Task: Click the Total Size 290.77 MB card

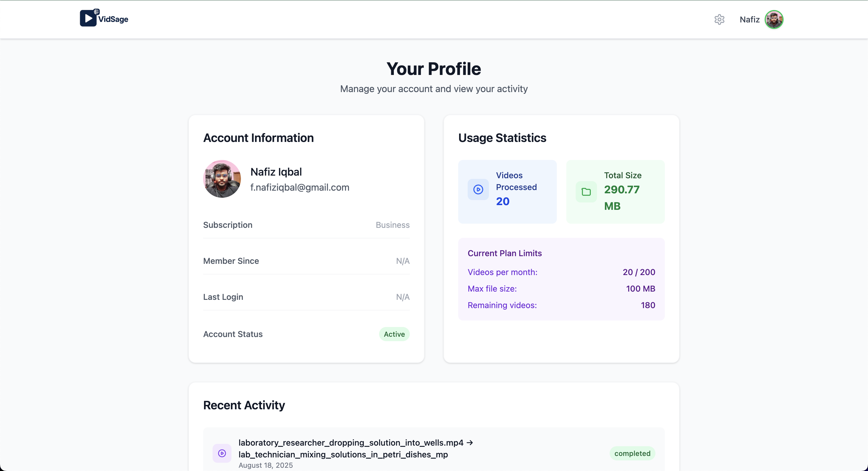Action: pos(615,192)
